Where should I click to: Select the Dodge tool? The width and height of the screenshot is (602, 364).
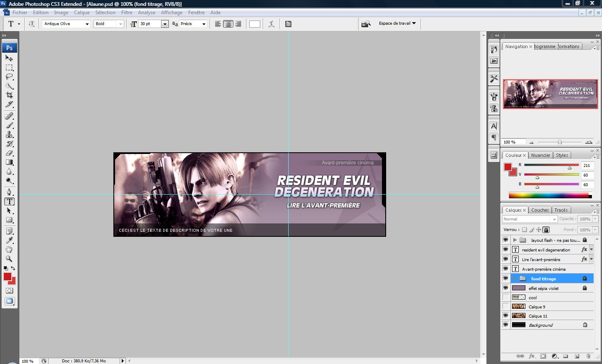coord(9,180)
